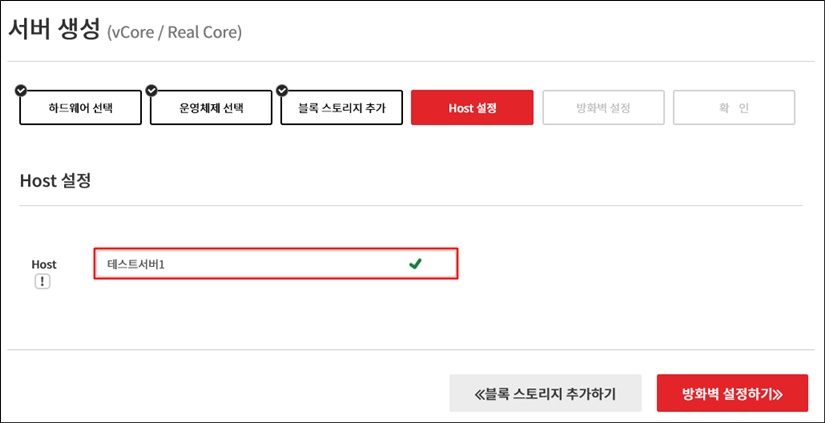Click the (vCore / Real Core) subtitle text
Viewport: 825px width, 423px height.
click(174, 33)
